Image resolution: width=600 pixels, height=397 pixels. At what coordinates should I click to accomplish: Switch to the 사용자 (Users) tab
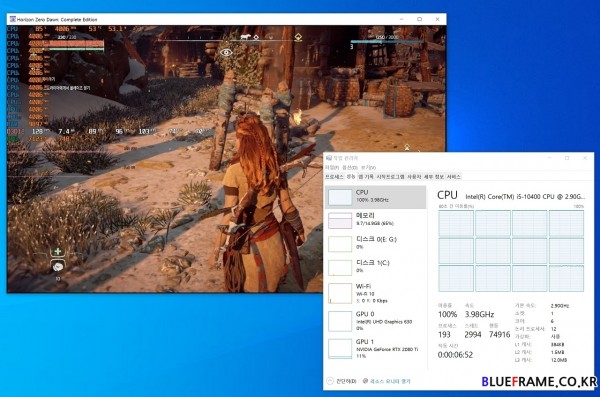click(414, 176)
